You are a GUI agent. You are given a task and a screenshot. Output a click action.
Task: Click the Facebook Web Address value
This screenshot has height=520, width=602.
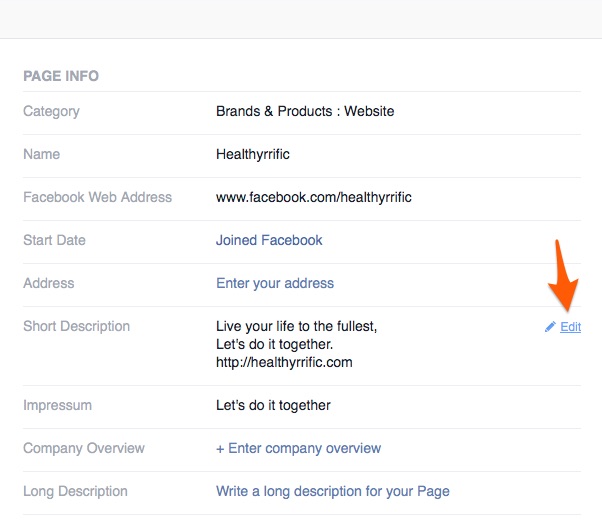click(x=314, y=197)
